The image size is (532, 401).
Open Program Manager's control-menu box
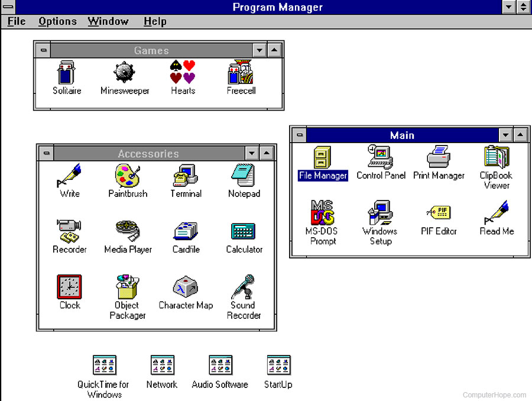[8, 7]
